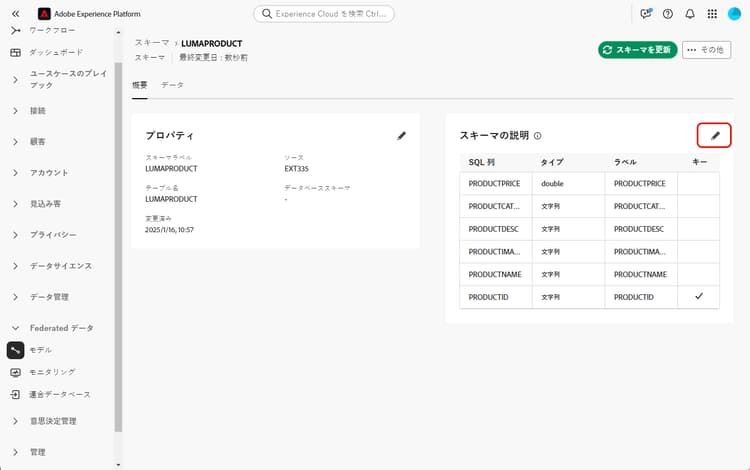The image size is (750, 470).
Task: Click the タイプ column header
Action: point(552,162)
